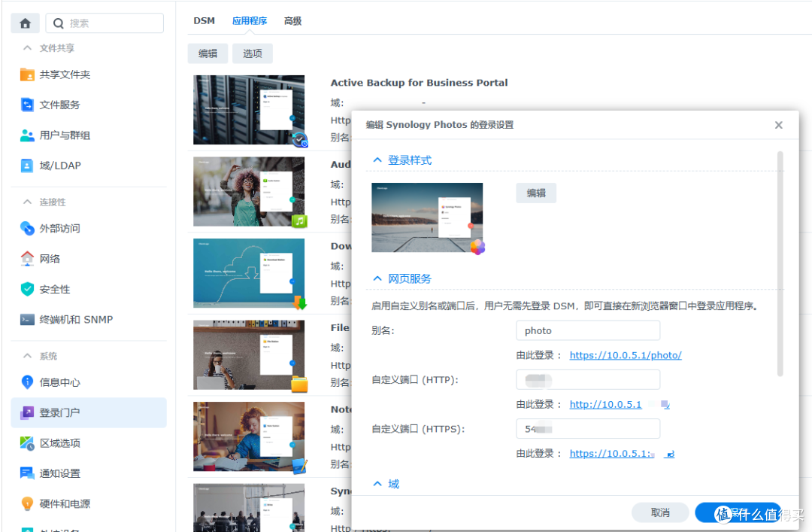The image size is (812, 532).
Task: Click 登录门户 sidebar label
Action: 59,413
